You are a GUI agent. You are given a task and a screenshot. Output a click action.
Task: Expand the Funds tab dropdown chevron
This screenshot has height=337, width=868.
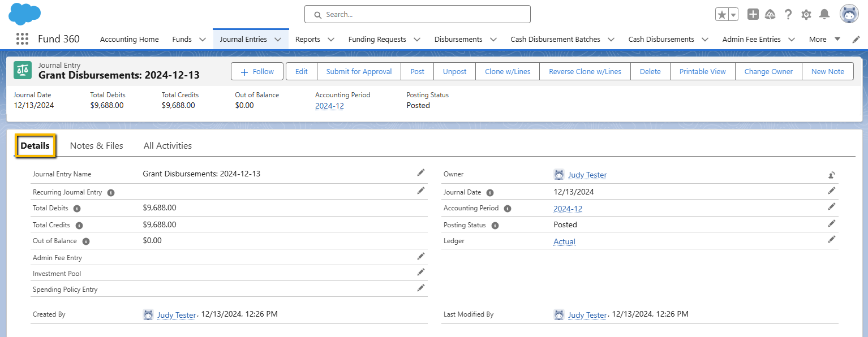point(203,40)
